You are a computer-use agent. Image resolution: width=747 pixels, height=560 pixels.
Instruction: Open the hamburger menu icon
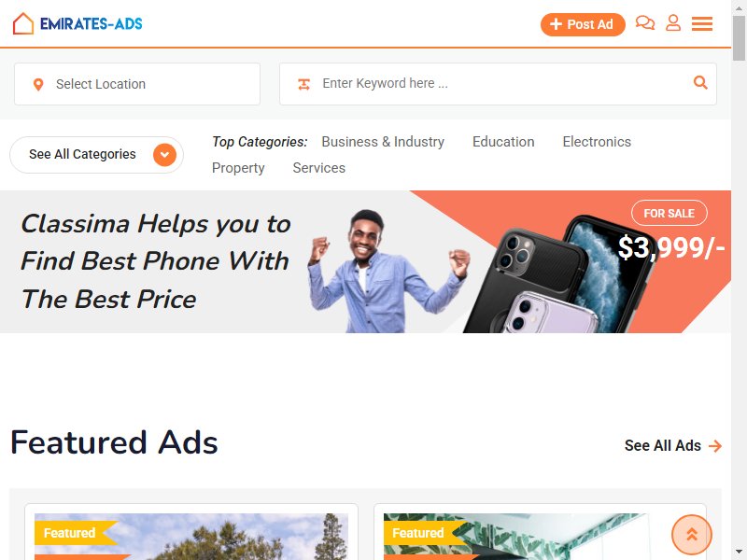702,23
